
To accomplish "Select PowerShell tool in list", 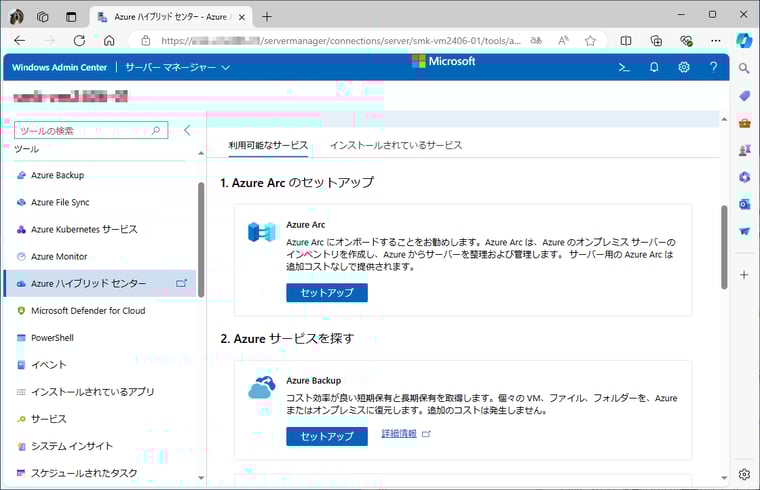I will (x=100, y=338).
